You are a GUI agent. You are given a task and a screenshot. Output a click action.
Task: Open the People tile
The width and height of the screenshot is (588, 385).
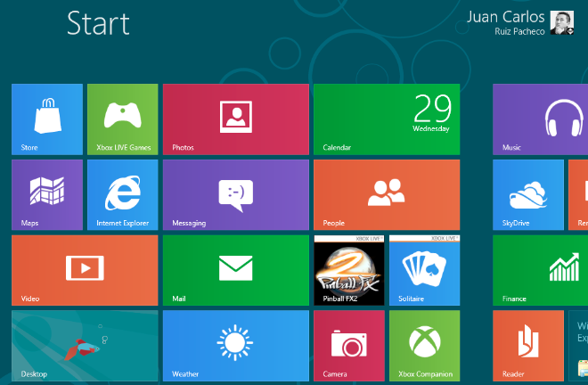click(x=387, y=195)
